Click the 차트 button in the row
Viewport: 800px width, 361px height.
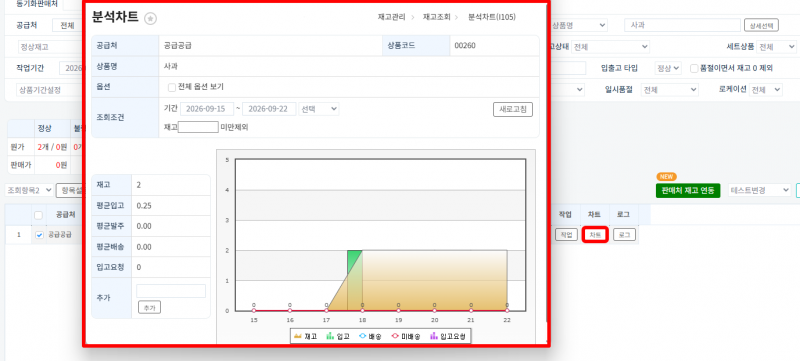point(595,235)
